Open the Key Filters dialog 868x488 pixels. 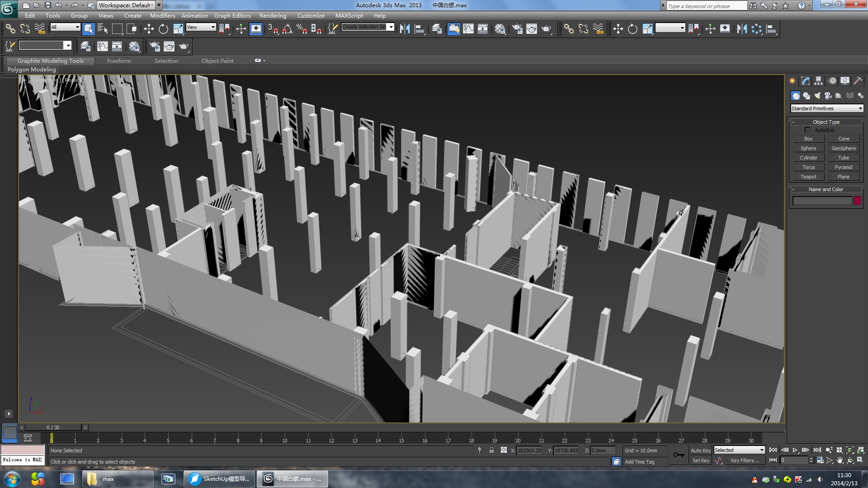tap(745, 460)
